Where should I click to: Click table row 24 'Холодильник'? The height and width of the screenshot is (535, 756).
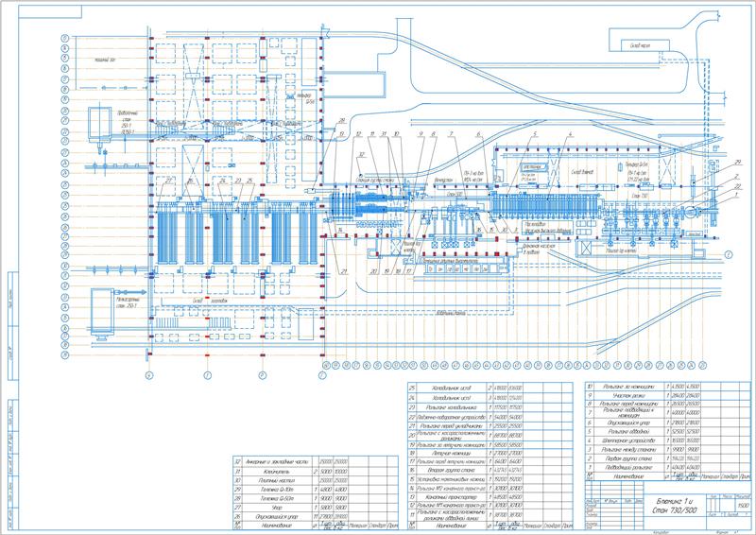[x=450, y=399]
